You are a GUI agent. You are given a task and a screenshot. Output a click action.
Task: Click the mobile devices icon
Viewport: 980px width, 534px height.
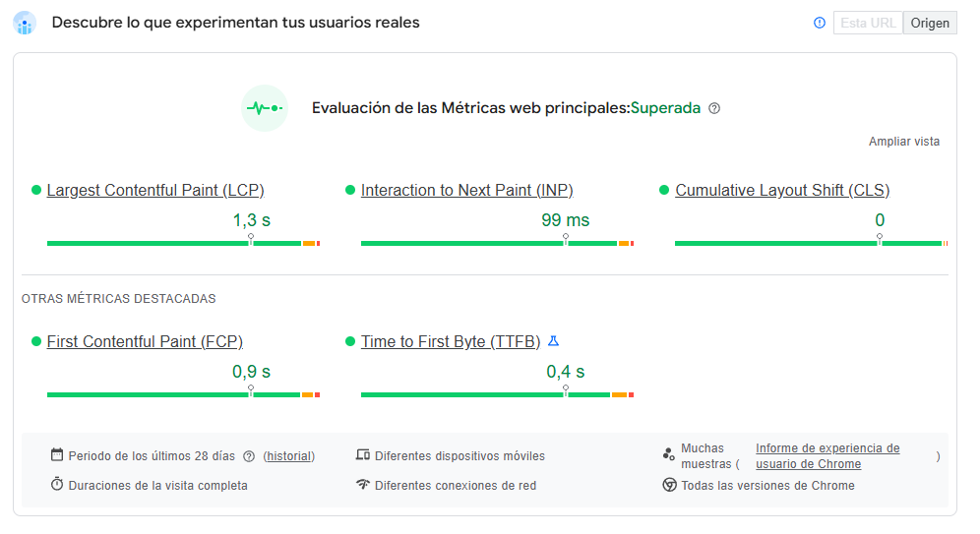(363, 455)
